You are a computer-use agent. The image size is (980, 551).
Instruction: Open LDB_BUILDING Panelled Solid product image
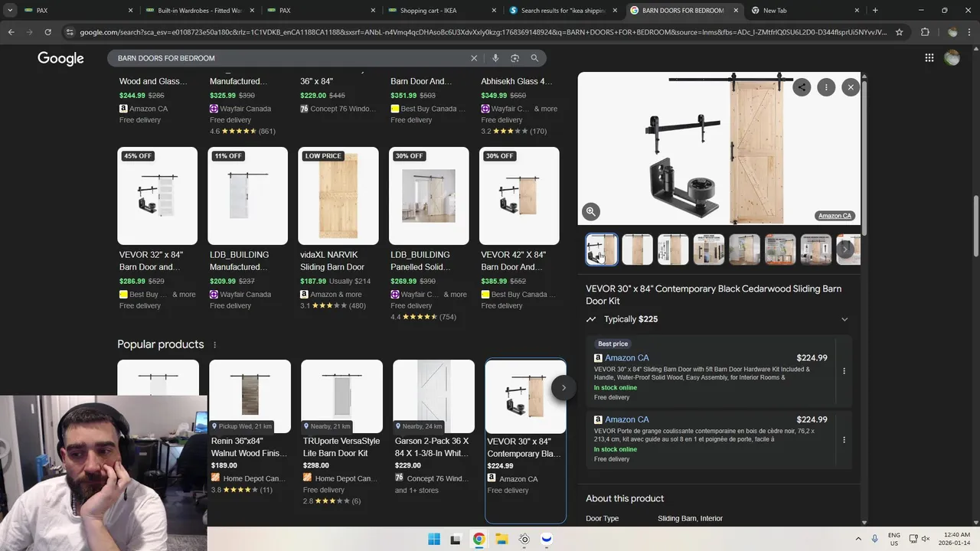coord(429,196)
